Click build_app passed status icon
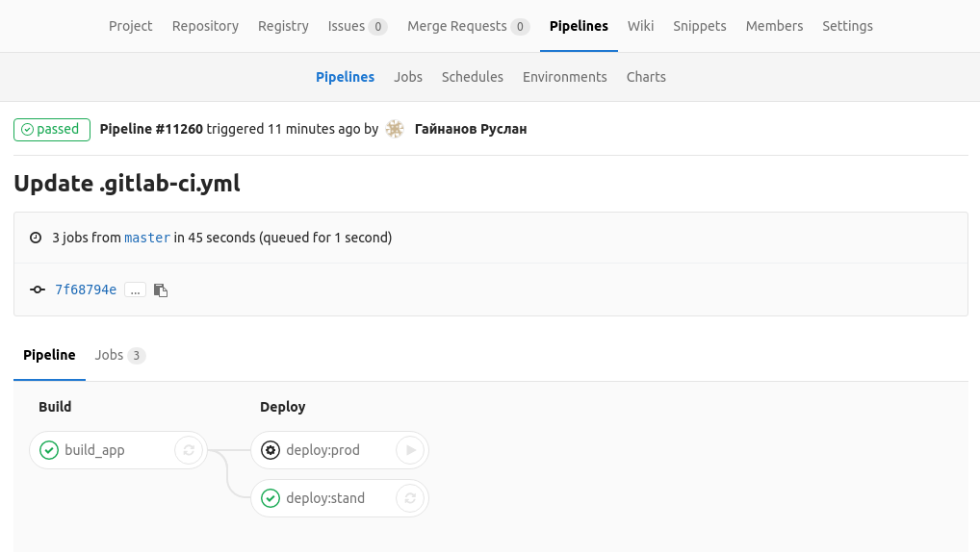Screen dimensions: 980x554 pyautogui.click(x=49, y=450)
